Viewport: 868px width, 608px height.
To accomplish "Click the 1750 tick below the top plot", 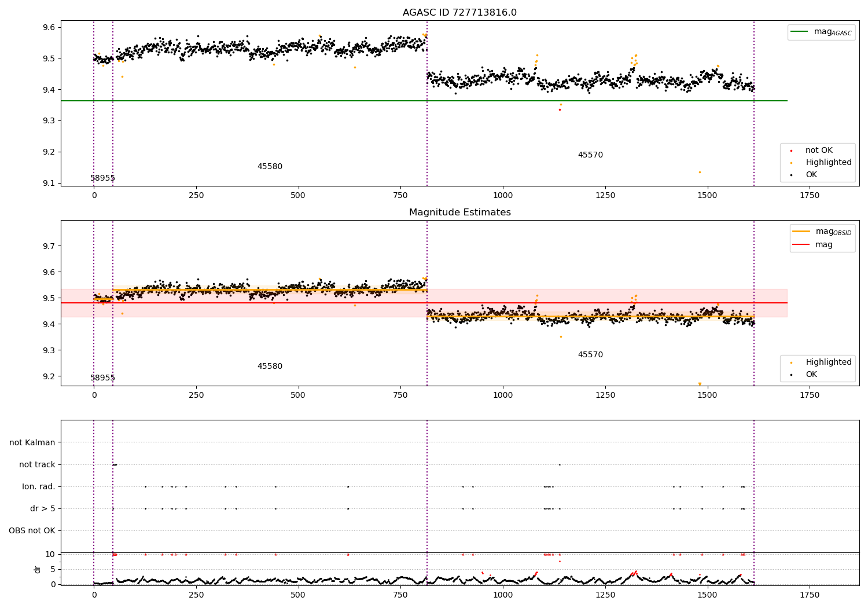I will [x=810, y=196].
